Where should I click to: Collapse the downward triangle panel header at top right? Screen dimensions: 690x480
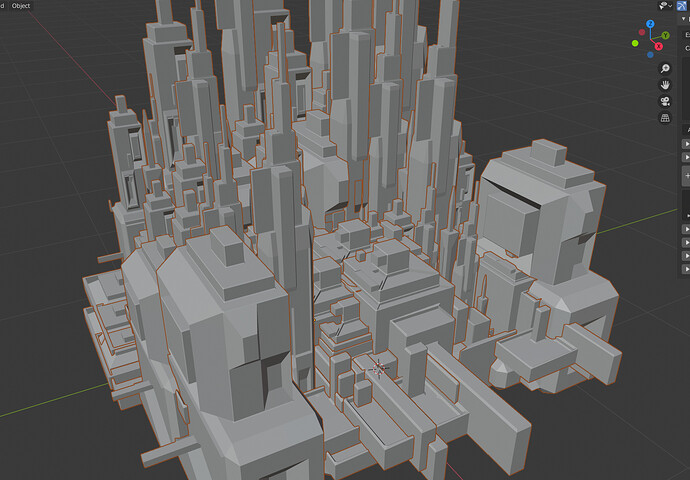[683, 19]
